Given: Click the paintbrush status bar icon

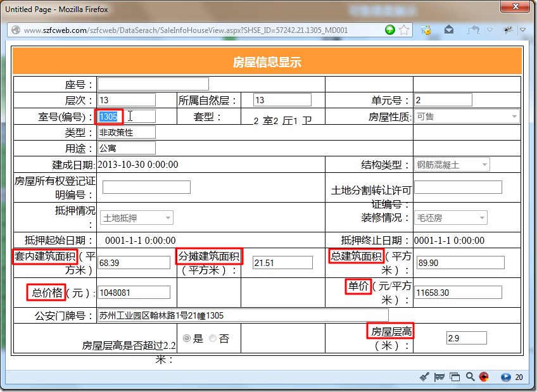Looking at the screenshot, I should coord(424,377).
